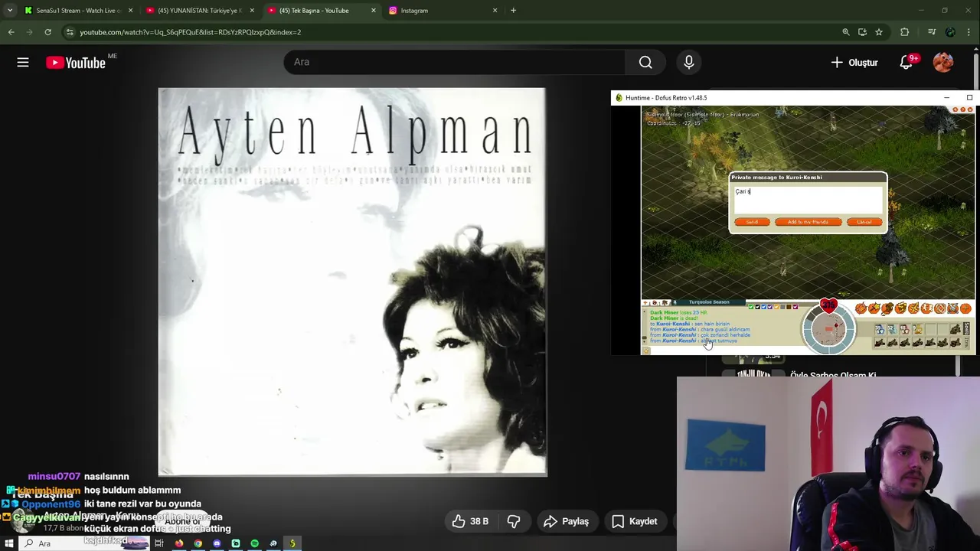Click the Dofus heart health indicator 375
Screen dimensions: 980x551
point(829,305)
